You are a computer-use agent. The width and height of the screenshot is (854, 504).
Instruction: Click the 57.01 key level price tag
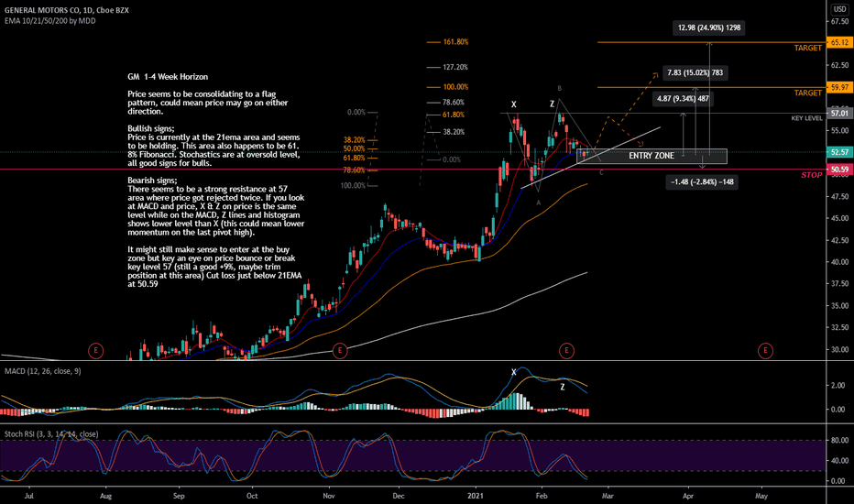point(839,114)
